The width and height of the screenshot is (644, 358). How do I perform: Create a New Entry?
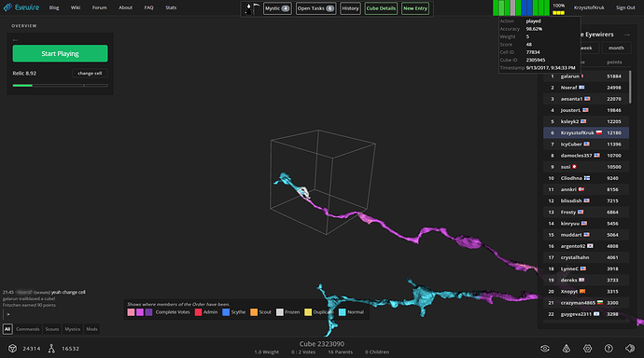pos(415,8)
